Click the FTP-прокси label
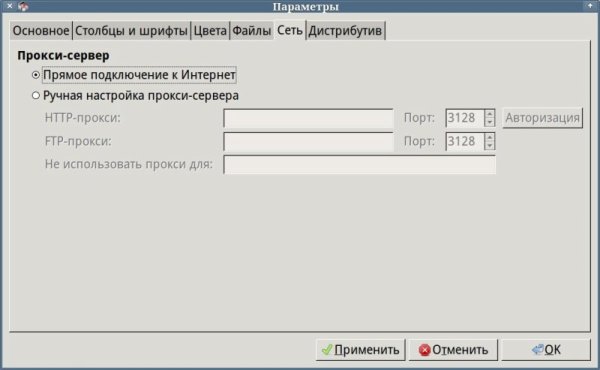The height and width of the screenshot is (370, 600). pyautogui.click(x=78, y=142)
